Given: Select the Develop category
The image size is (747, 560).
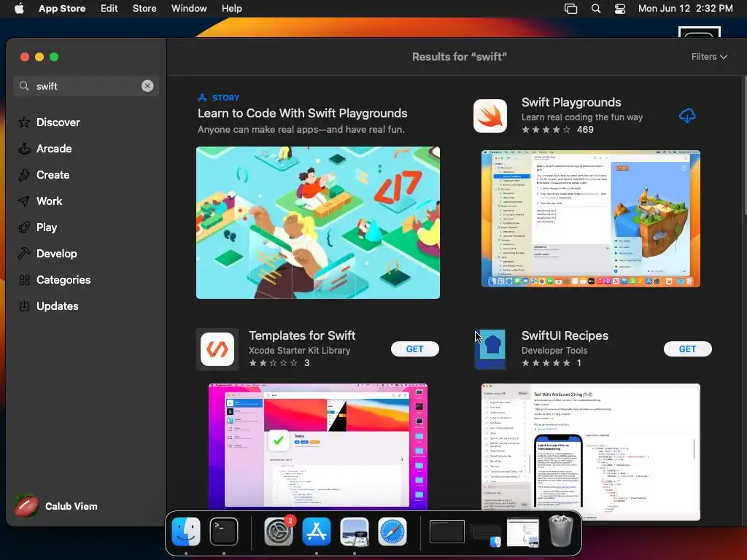Looking at the screenshot, I should point(47,253).
